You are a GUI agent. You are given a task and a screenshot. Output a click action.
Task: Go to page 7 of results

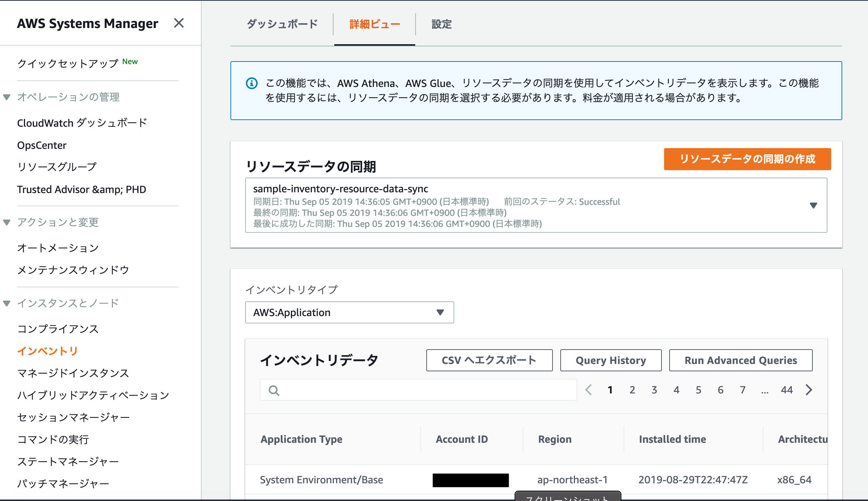[742, 390]
